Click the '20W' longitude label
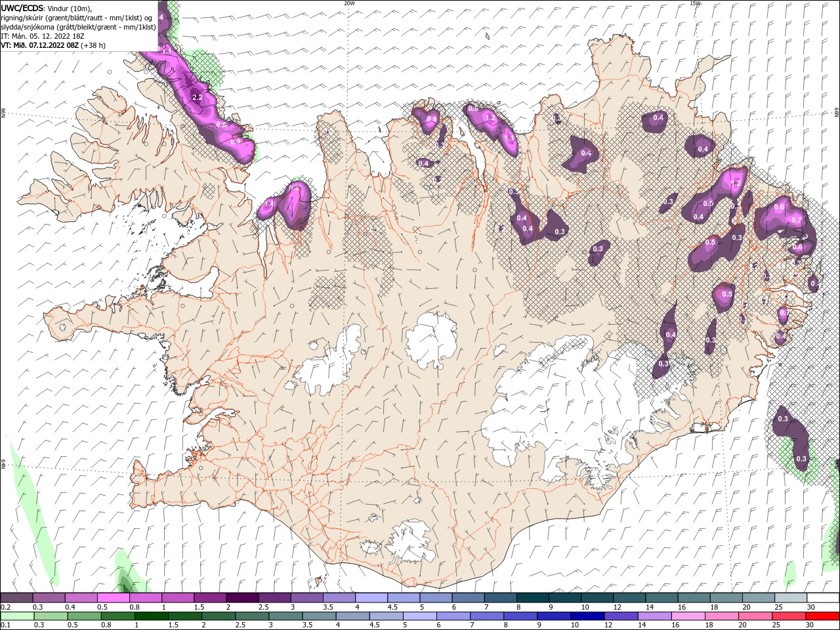The width and height of the screenshot is (840, 630). (349, 3)
